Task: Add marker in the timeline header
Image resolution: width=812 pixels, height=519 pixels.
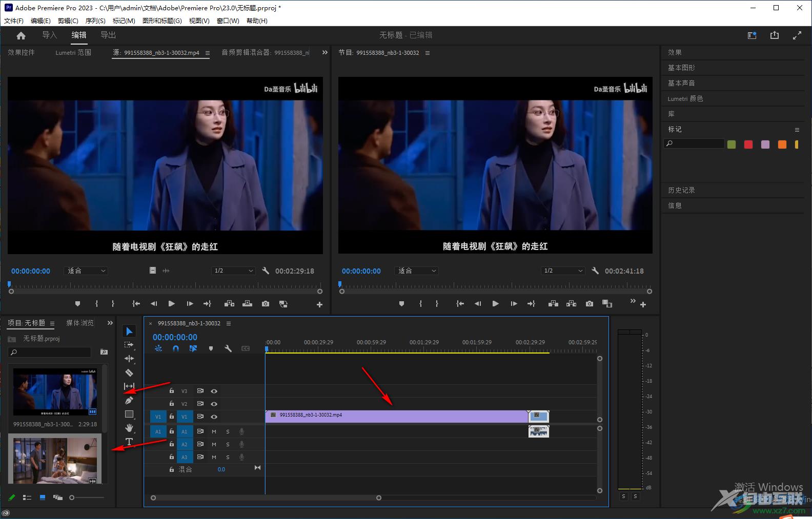Action: (x=211, y=348)
